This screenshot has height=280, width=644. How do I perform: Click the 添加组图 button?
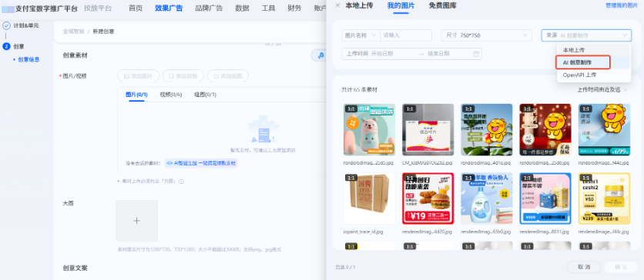pos(228,76)
